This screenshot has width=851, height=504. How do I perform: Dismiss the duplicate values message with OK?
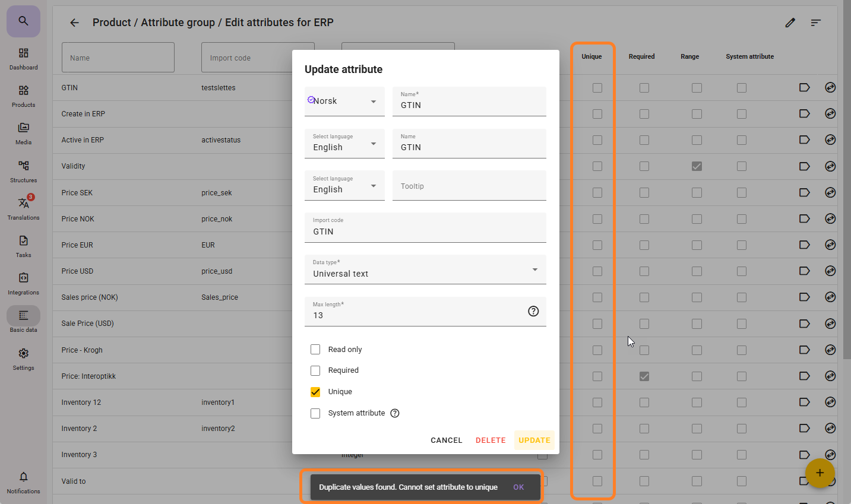518,487
